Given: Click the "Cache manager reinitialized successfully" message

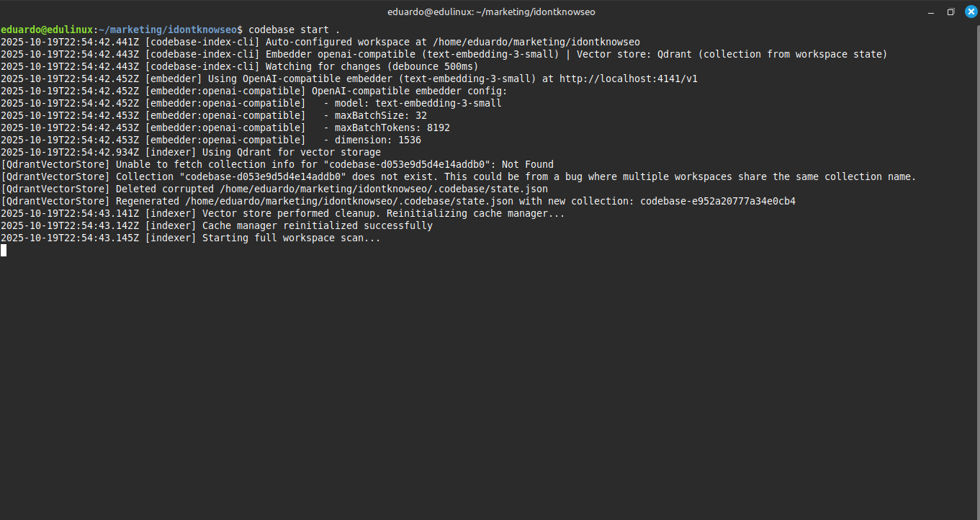Looking at the screenshot, I should (317, 225).
